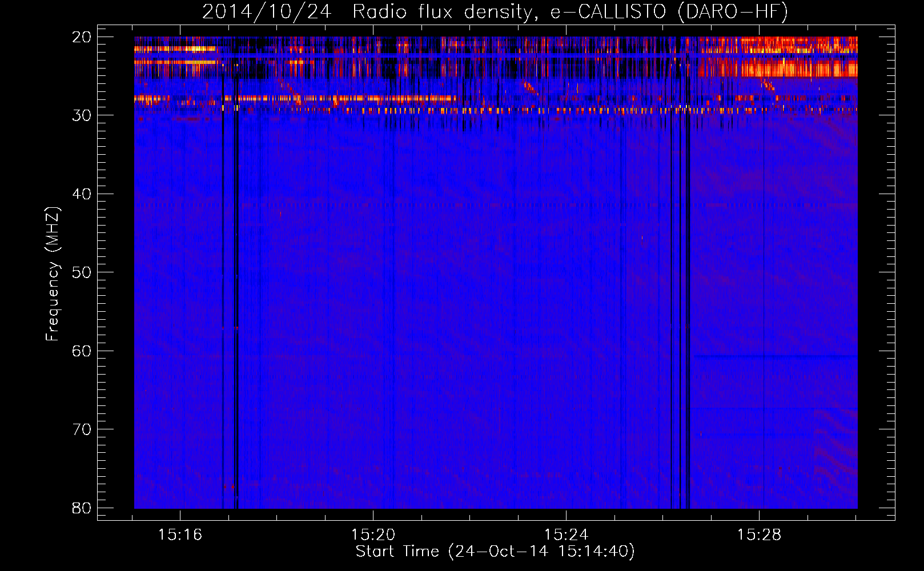Click the 40 frequency tick label
Screen dimensions: 924x571
82,194
